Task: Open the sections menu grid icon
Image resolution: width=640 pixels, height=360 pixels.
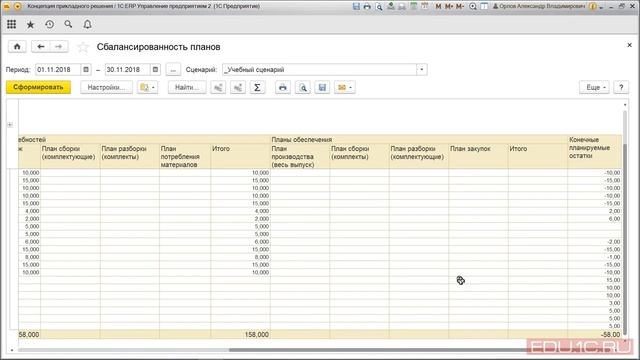Action: point(11,24)
